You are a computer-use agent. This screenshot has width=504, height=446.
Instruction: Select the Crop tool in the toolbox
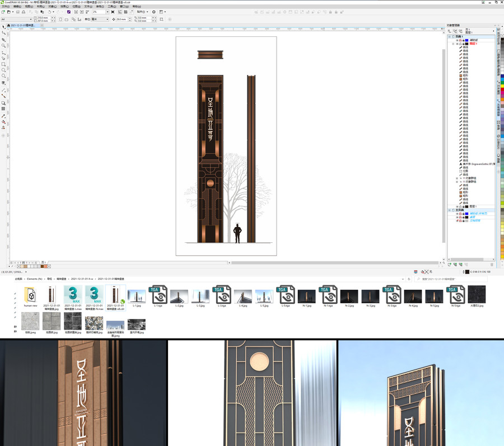coord(3,40)
